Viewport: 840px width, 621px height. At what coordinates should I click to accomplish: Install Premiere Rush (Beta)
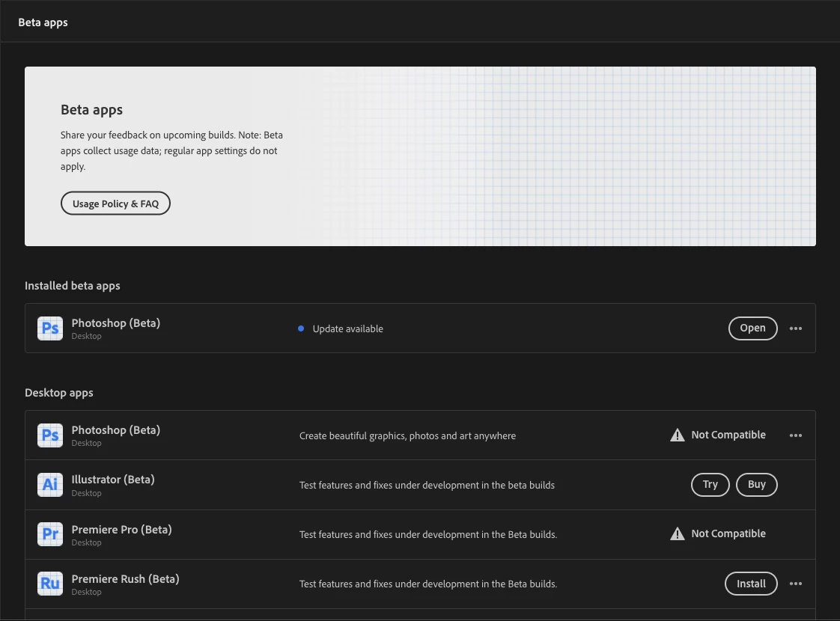click(751, 584)
